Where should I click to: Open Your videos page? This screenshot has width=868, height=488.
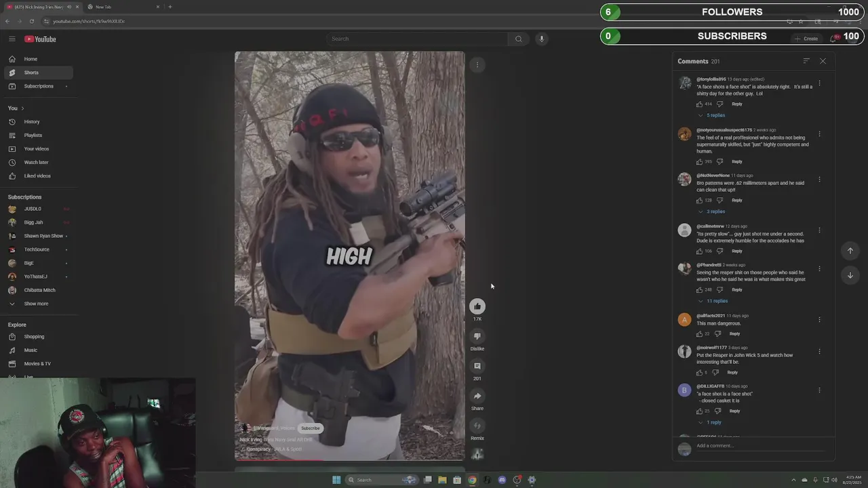[39, 149]
